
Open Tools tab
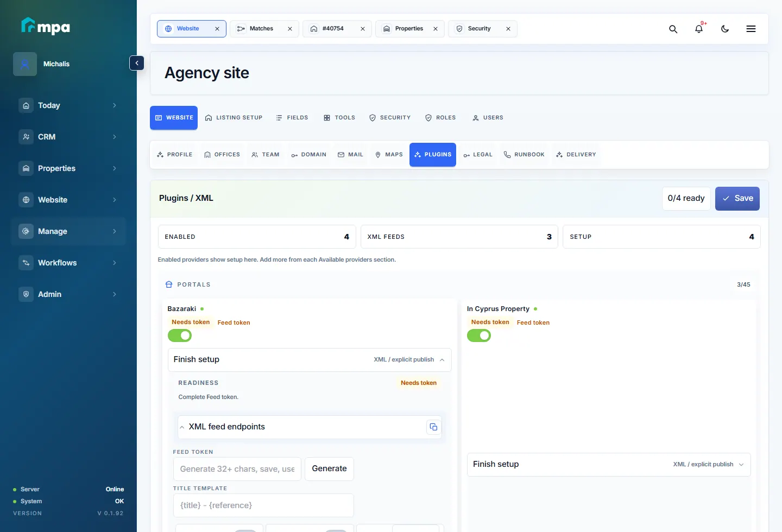(339, 118)
